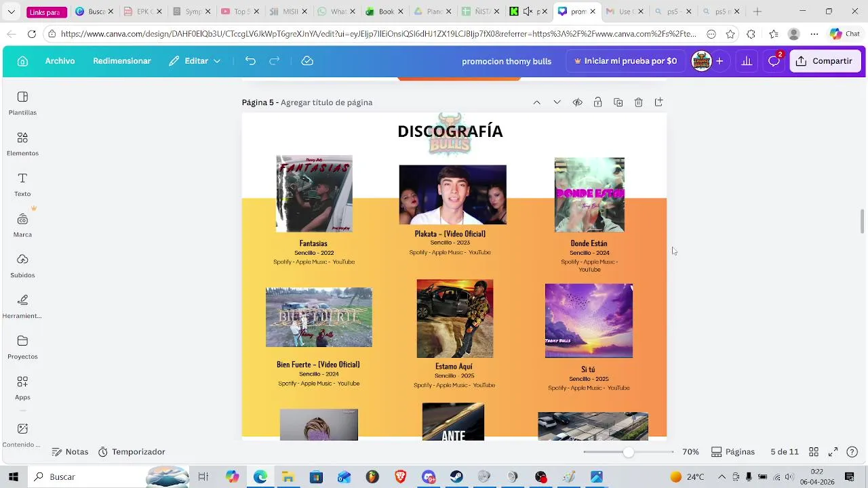The height and width of the screenshot is (488, 868).
Task: Open Proyectos sidebar panel
Action: coord(22,348)
